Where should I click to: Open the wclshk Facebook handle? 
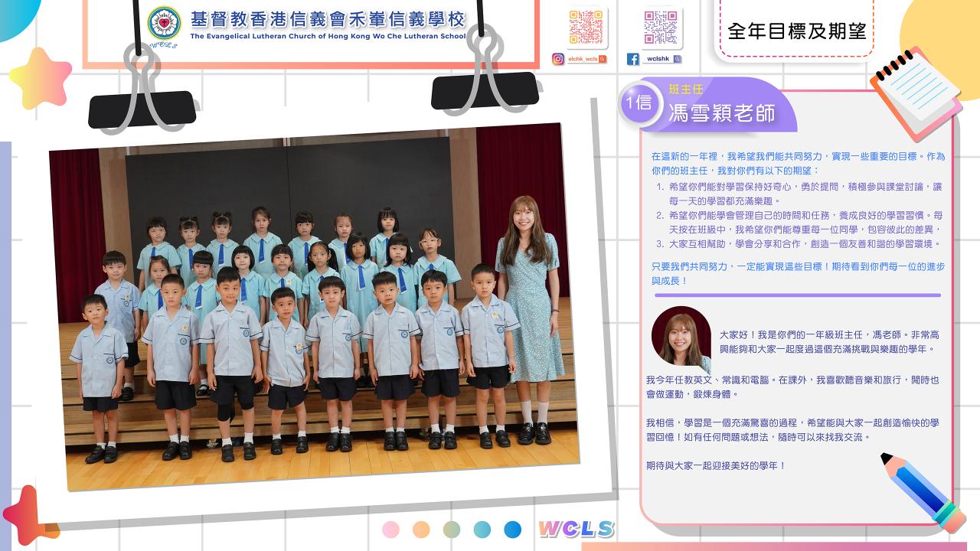(x=657, y=59)
